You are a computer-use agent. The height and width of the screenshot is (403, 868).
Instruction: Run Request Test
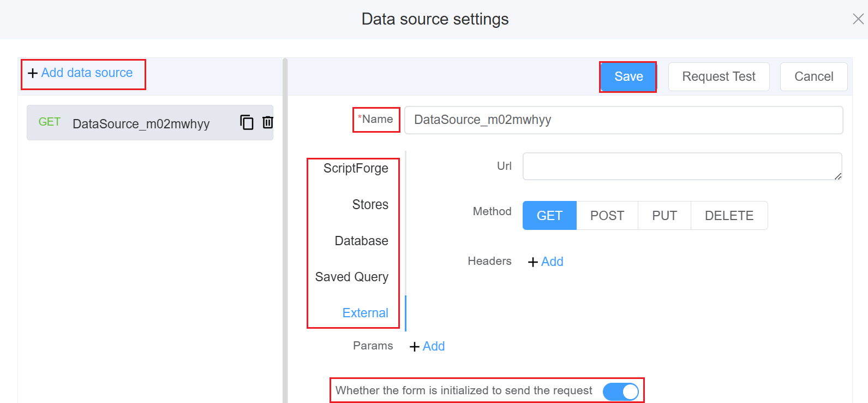pos(719,76)
